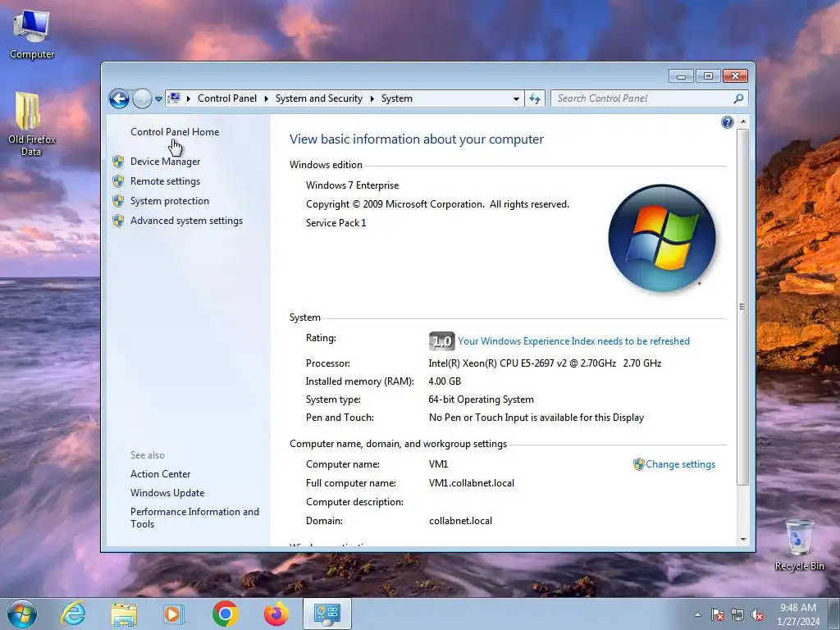Open Performance Information and Tools link
This screenshot has height=630, width=840.
[194, 518]
